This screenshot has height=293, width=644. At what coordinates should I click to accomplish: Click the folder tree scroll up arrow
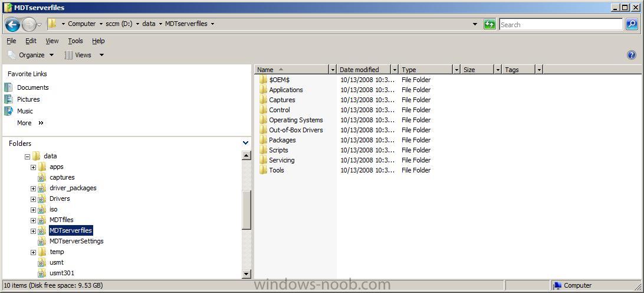pos(247,155)
